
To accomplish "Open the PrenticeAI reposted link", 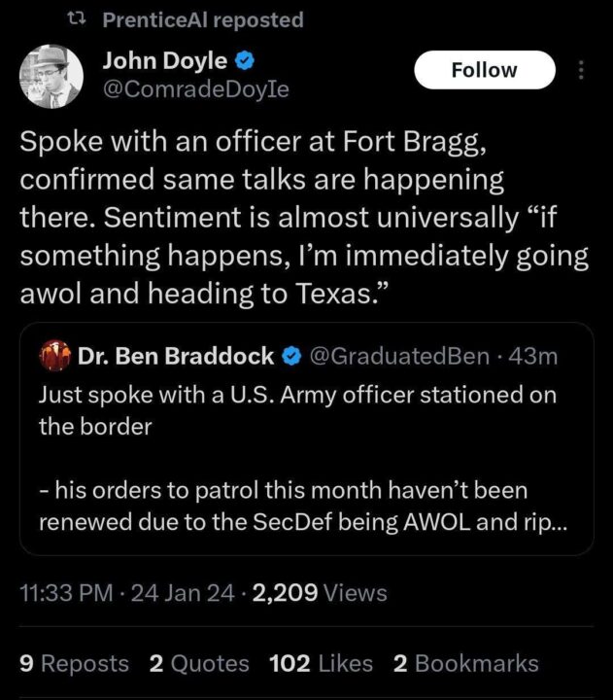I will click(x=202, y=19).
